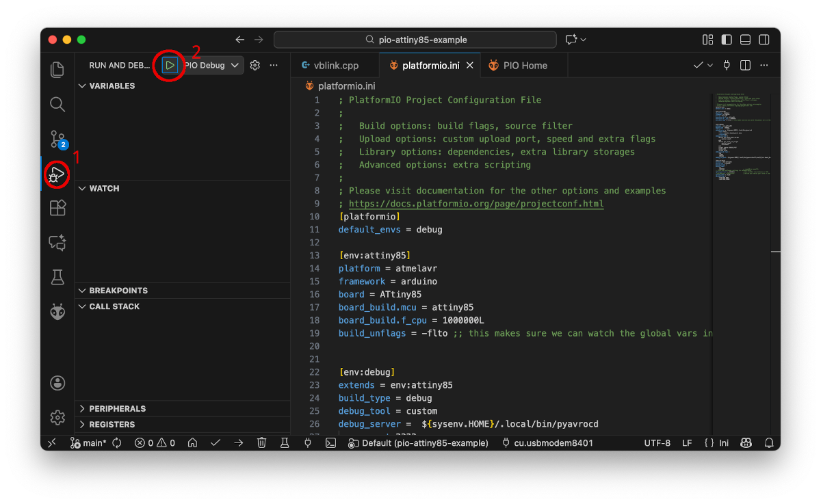821x504 pixels.
Task: Open notifications bell in status bar
Action: 769,443
